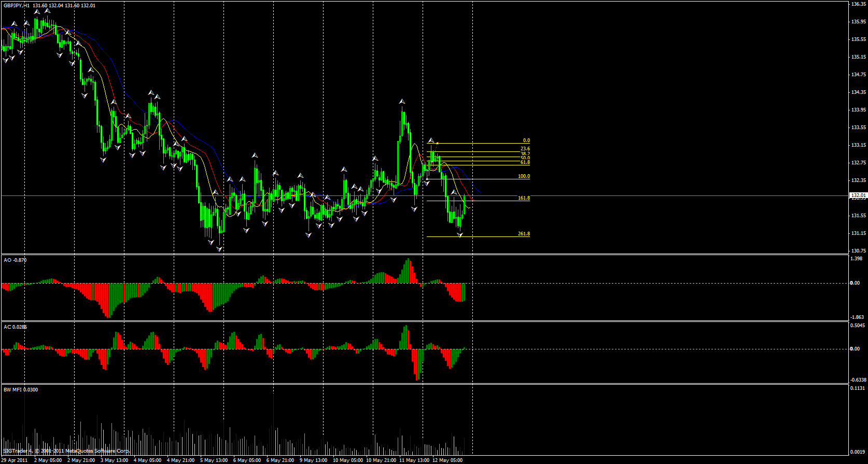Click the 132.75 price scale value

[x=859, y=163]
